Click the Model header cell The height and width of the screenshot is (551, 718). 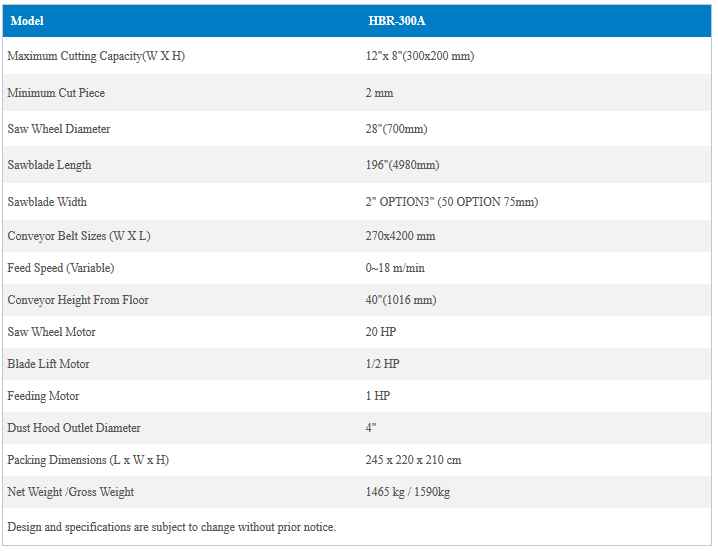(x=27, y=21)
